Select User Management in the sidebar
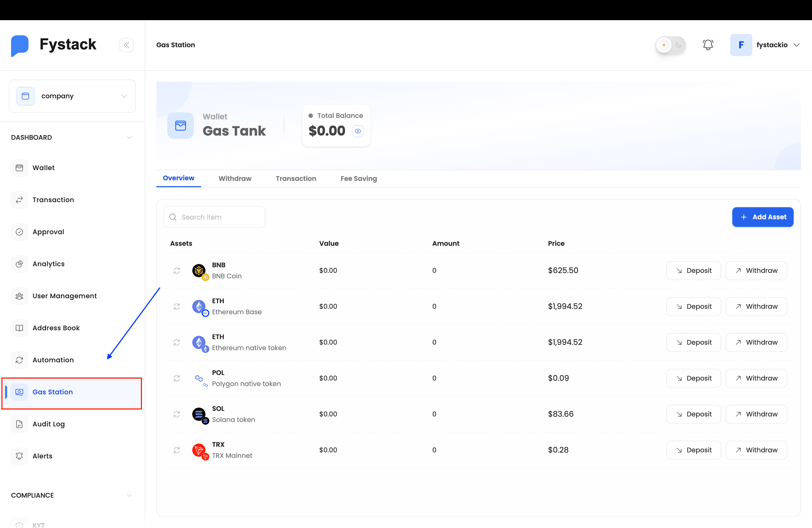Viewport: 812px width, 528px height. (64, 296)
